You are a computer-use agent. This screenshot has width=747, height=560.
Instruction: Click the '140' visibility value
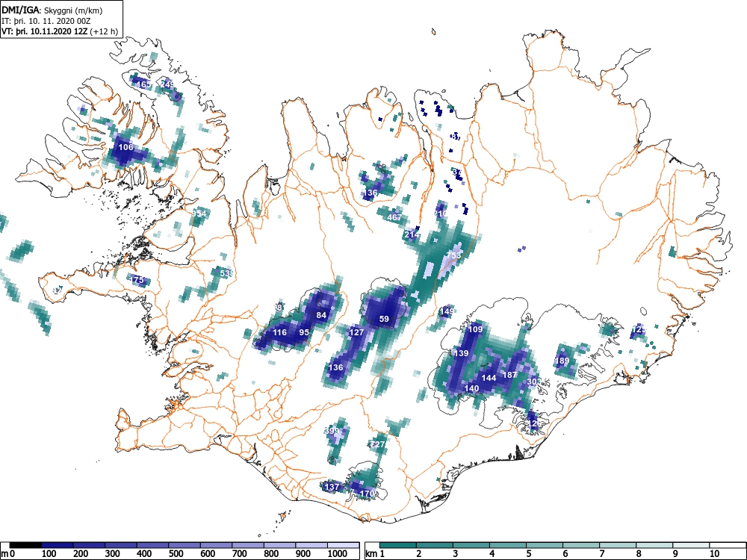(x=471, y=388)
